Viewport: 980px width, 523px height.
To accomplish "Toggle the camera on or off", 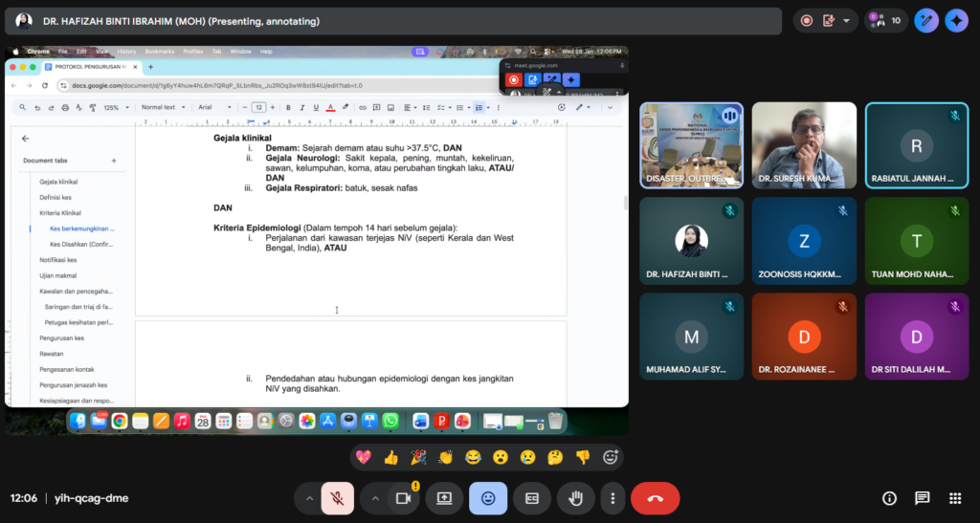I will pyautogui.click(x=403, y=498).
